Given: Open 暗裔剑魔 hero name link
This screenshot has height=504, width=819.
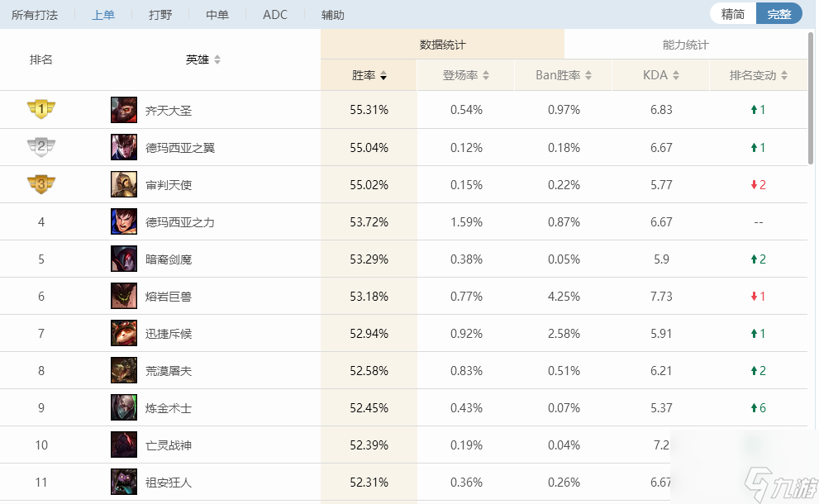Looking at the screenshot, I should (x=169, y=259).
